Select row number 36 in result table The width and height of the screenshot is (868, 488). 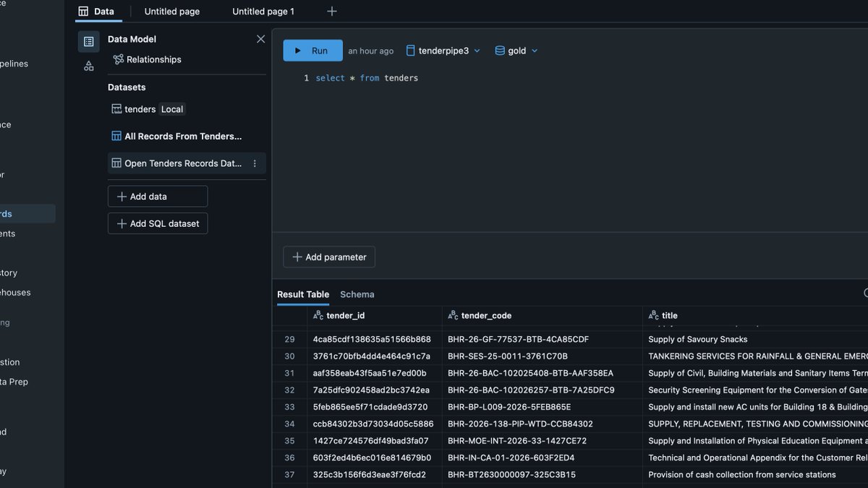(290, 458)
